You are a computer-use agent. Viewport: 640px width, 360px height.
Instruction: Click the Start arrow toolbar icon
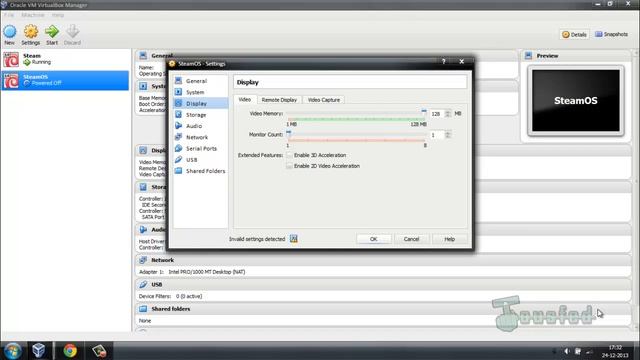(x=52, y=31)
